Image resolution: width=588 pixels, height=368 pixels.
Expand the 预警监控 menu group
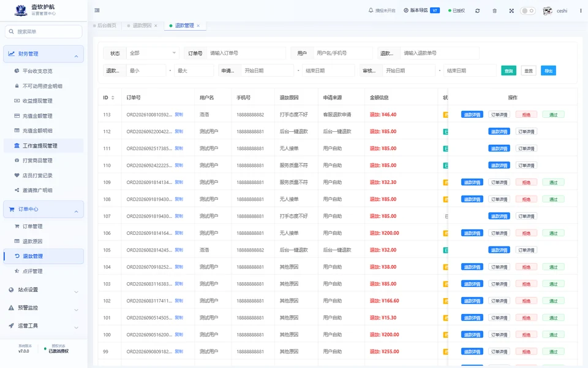[x=43, y=308]
